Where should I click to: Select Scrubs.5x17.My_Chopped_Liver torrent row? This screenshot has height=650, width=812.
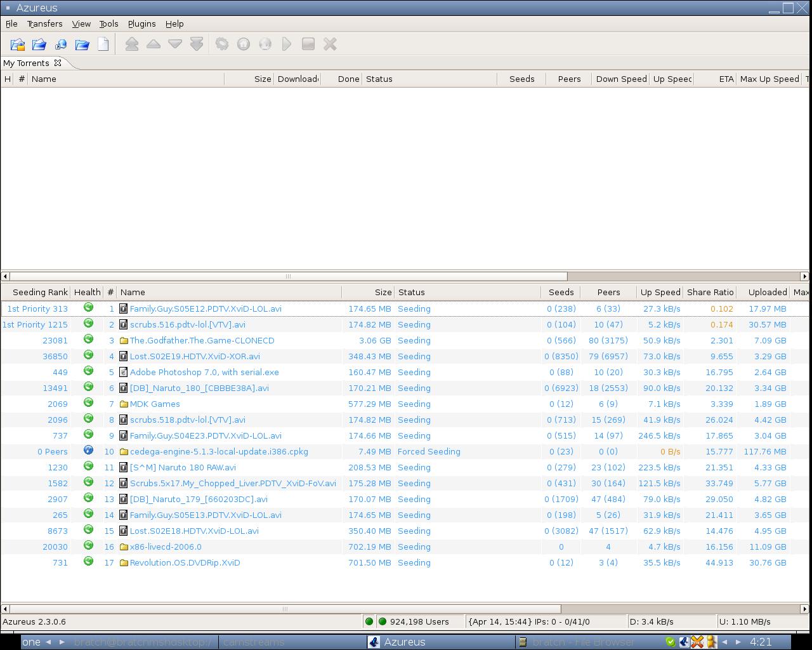(x=405, y=483)
